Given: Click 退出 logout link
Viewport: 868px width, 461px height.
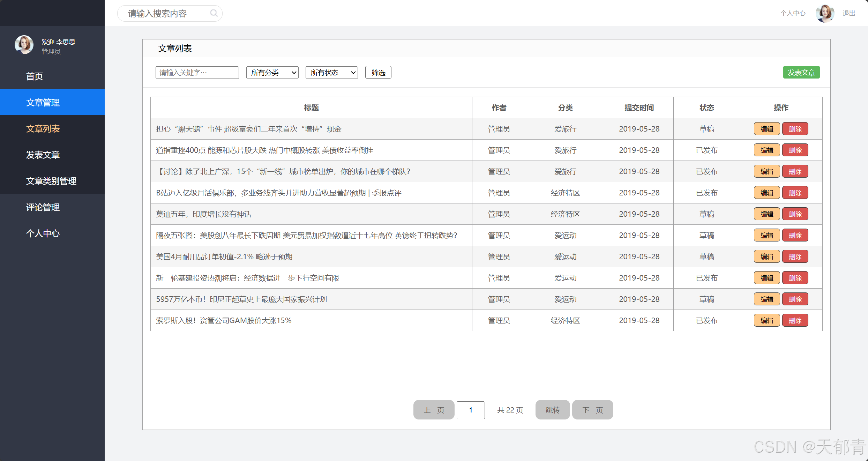Looking at the screenshot, I should (849, 13).
